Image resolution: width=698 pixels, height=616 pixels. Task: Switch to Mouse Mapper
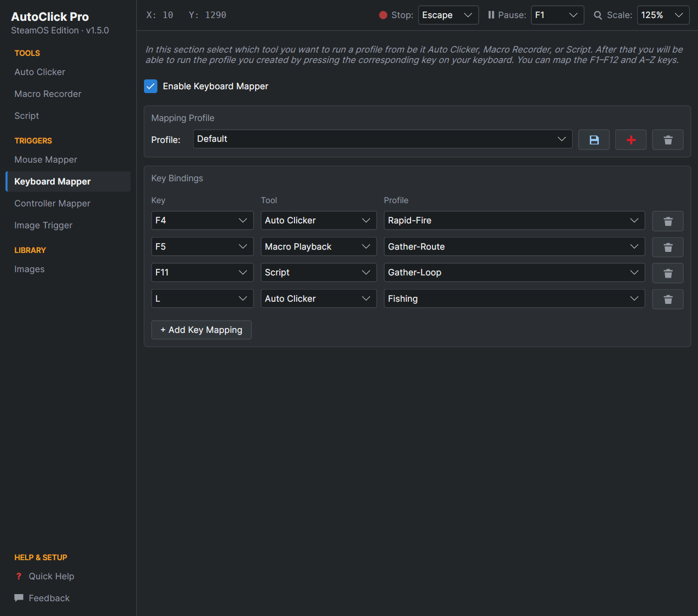coord(68,159)
